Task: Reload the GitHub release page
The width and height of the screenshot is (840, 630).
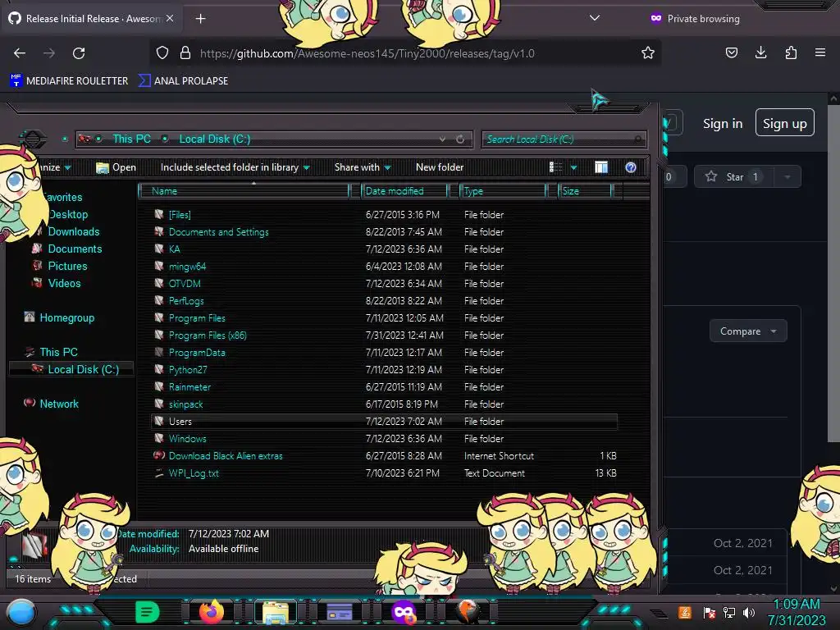Action: [79, 53]
